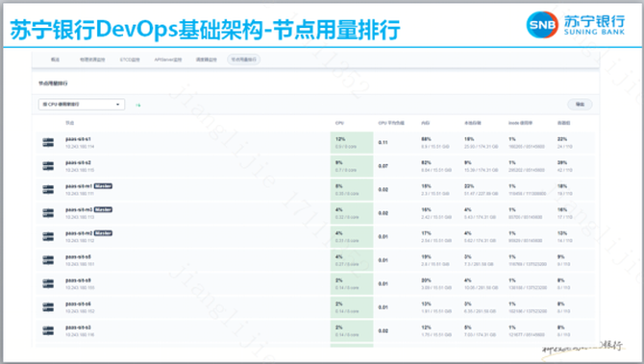This screenshot has width=644, height=364.
Task: Select the node usage ranking tab
Action: click(243, 60)
